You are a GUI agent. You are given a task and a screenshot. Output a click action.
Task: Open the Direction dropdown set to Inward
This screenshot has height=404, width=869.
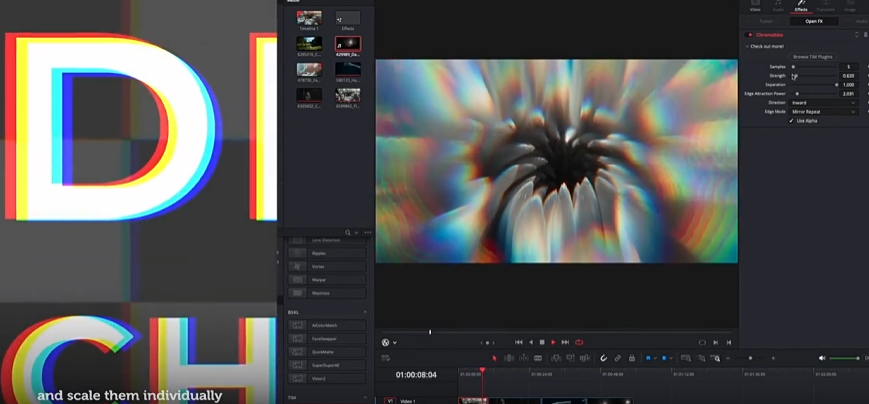823,102
